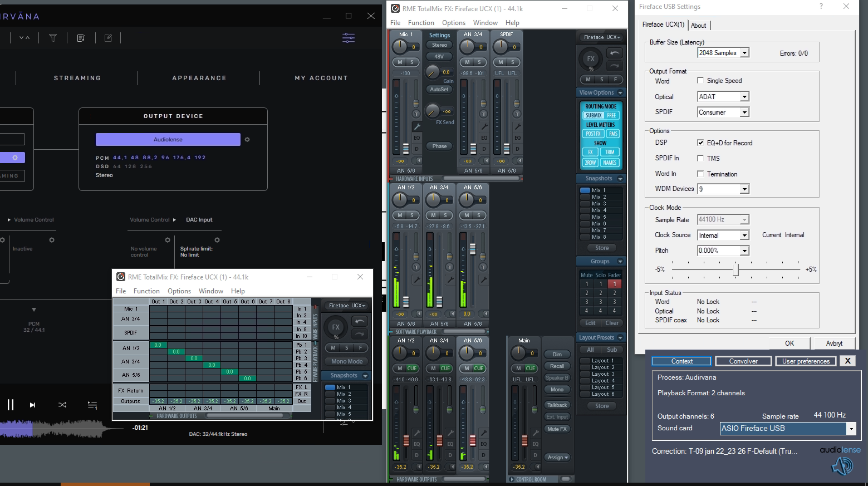Viewport: 868px width, 486px height.
Task: Click the AutoSet button in Mic 1 settings
Action: tap(439, 89)
